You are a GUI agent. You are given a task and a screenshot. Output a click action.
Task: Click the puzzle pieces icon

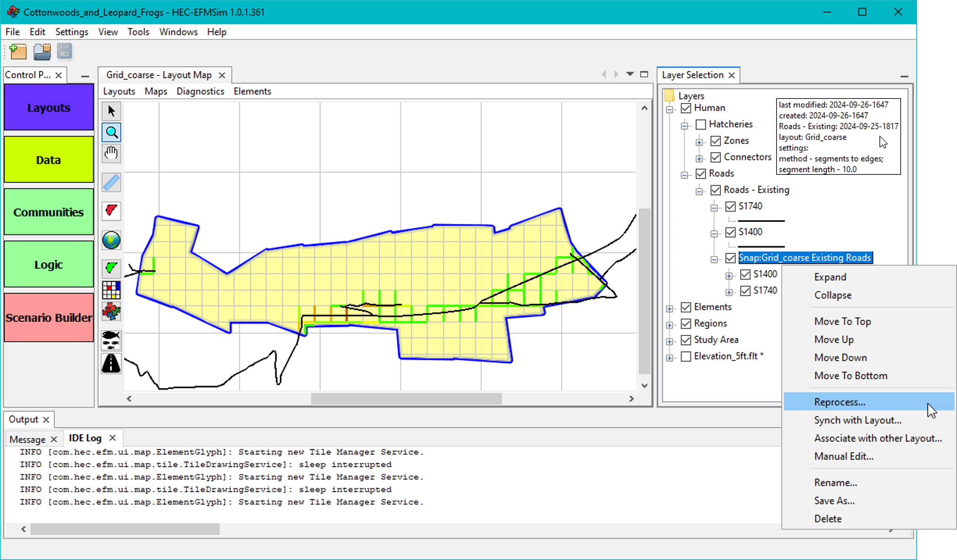click(x=111, y=311)
